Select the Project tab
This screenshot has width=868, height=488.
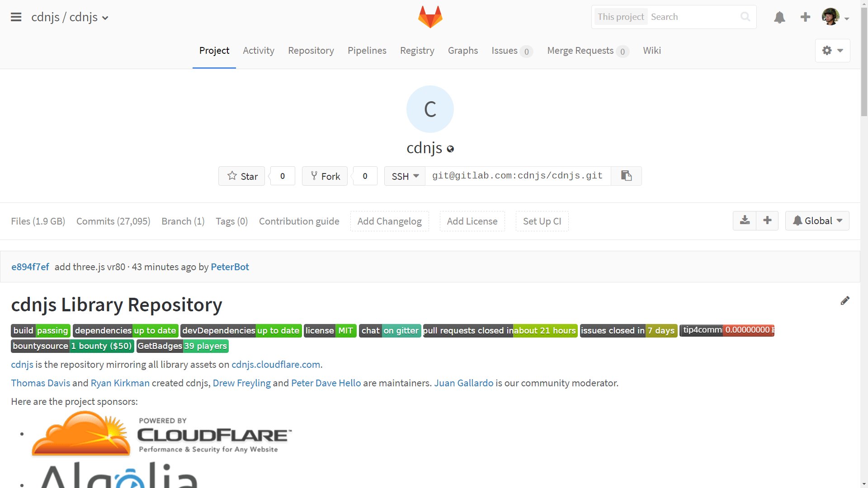tap(214, 51)
